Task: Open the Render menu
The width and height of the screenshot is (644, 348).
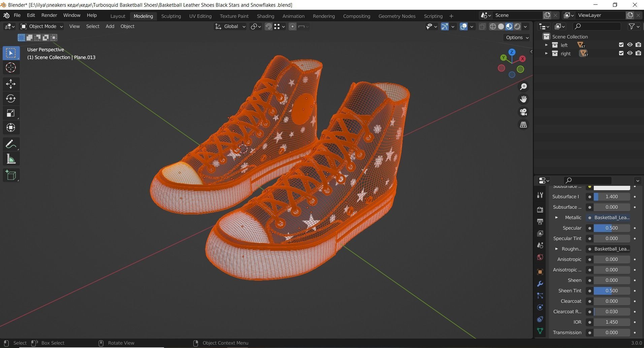Action: (x=49, y=16)
